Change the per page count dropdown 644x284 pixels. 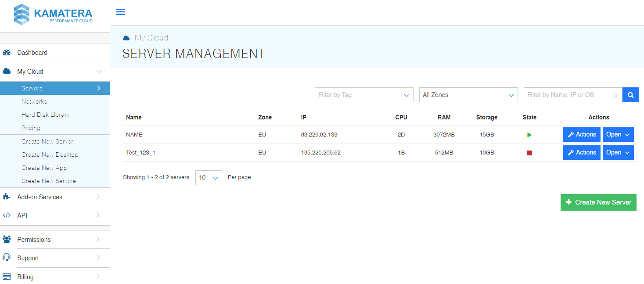[x=209, y=177]
